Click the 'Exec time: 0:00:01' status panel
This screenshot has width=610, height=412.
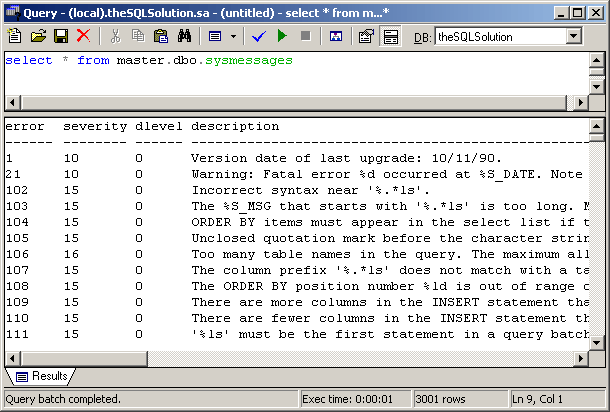355,399
